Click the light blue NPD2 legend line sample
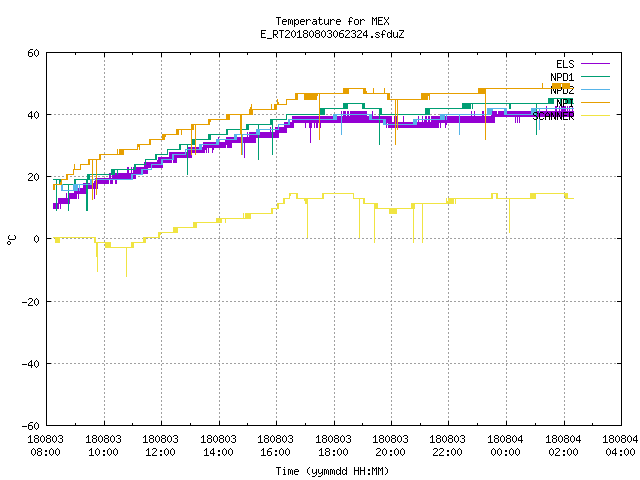This screenshot has height=480, width=640. coord(595,89)
